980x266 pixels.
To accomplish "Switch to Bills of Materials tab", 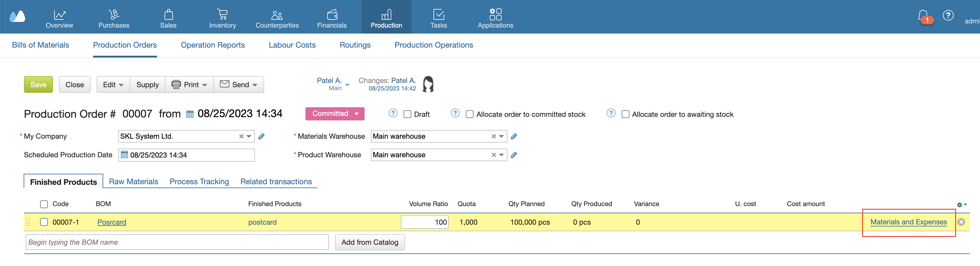I will tap(41, 45).
